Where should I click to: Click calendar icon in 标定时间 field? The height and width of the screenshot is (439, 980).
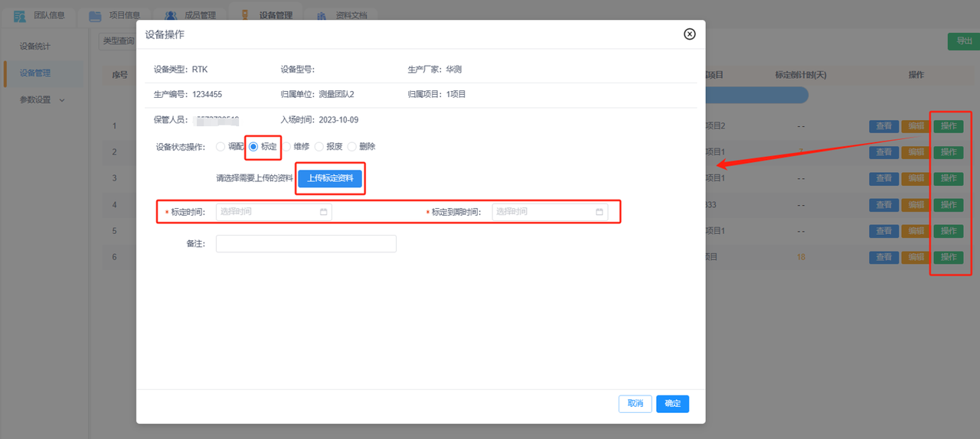(324, 212)
